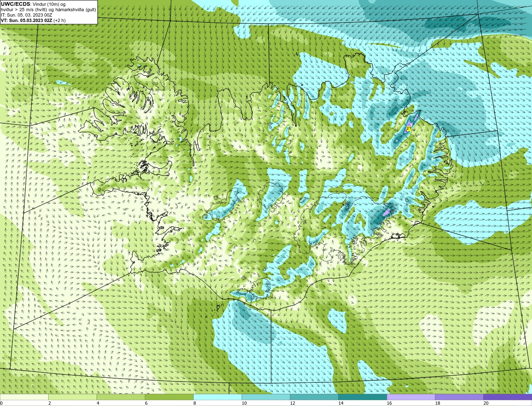Click the legend scale label '8'

point(195,403)
